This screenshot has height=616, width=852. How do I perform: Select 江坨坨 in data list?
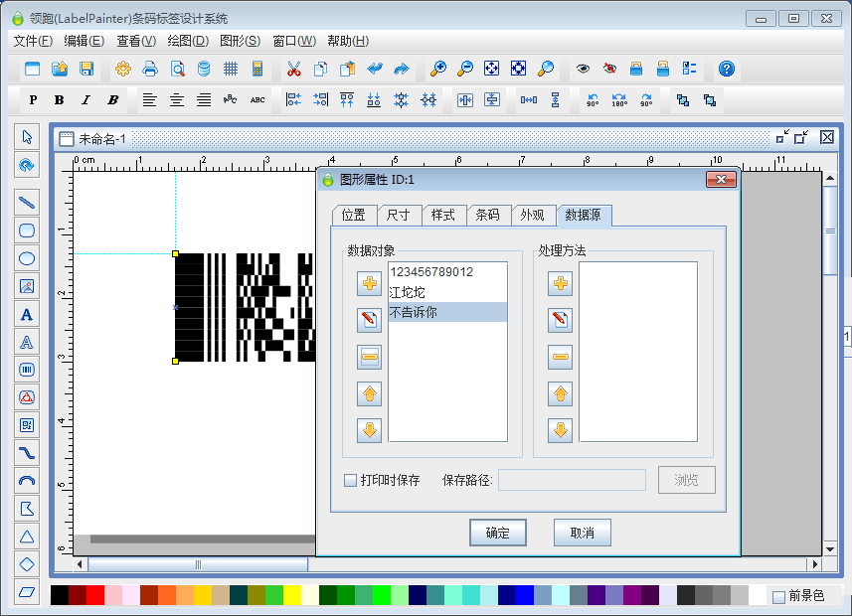point(447,292)
